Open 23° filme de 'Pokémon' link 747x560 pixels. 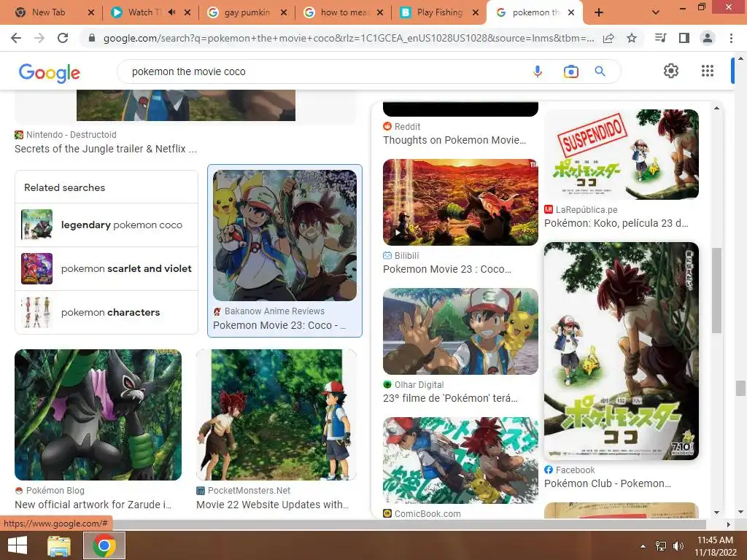click(450, 398)
